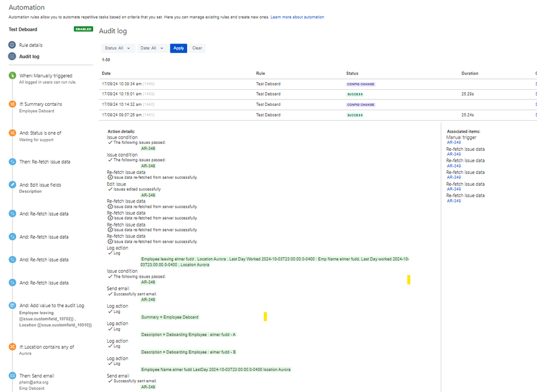Open the 10:14:32 am audit log row
Viewport: 537px width, 392px height.
(x=318, y=105)
